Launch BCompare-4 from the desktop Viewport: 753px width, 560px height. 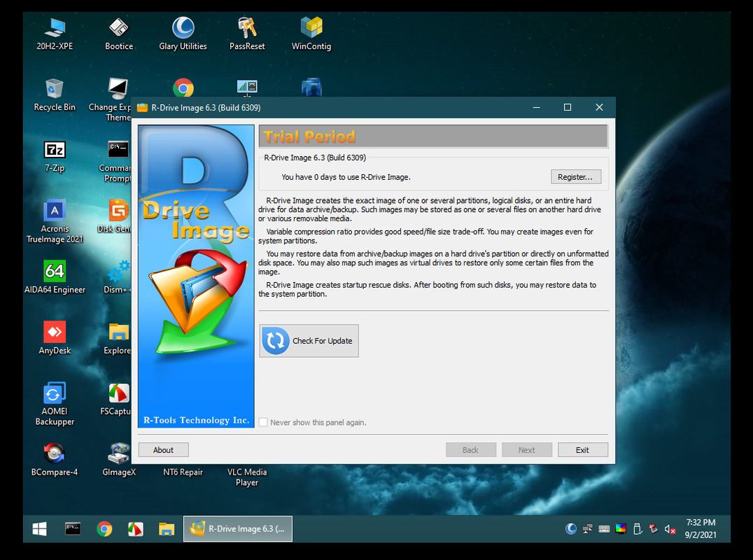[x=55, y=460]
